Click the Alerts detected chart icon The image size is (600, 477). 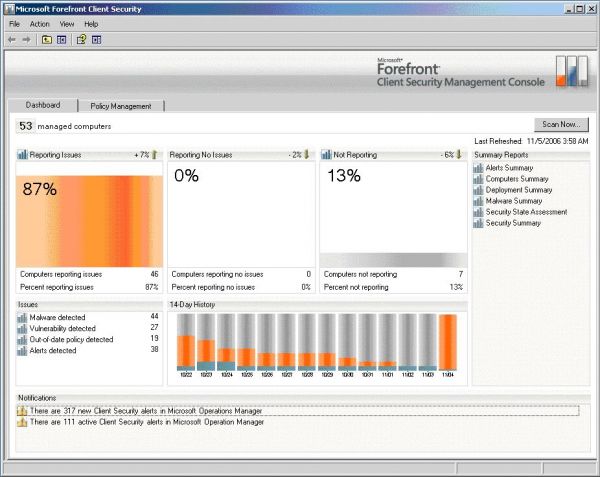click(22, 351)
